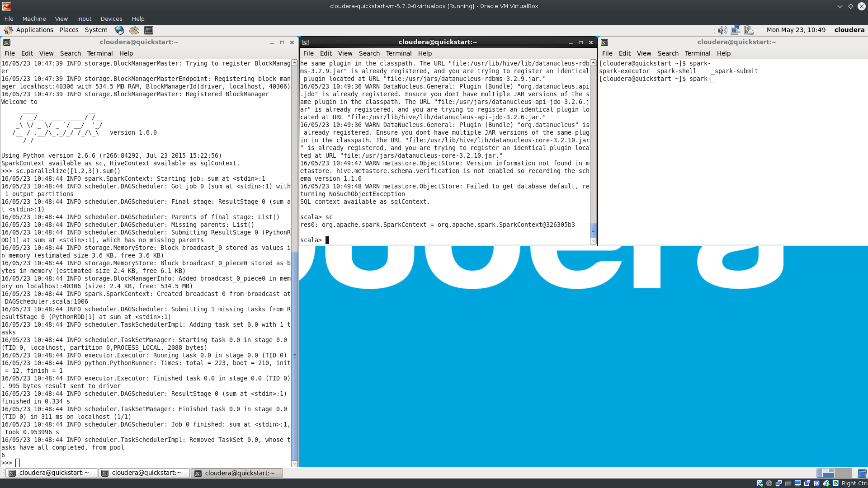
Task: Open the trash icon in bottom panel
Action: tap(862, 473)
